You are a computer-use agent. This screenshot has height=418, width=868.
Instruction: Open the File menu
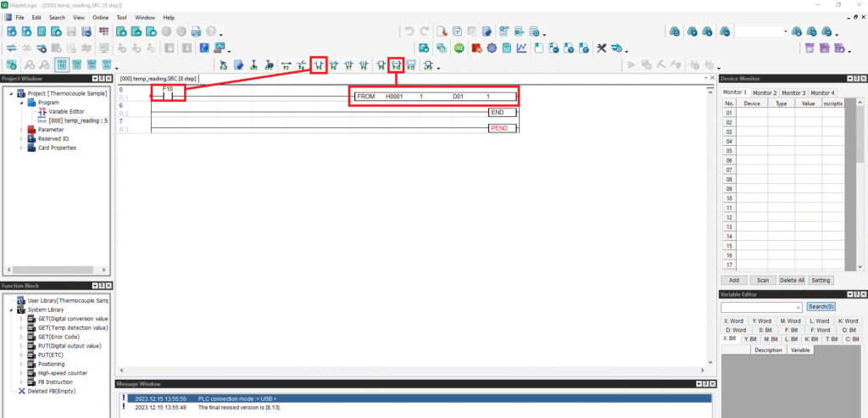coord(19,18)
